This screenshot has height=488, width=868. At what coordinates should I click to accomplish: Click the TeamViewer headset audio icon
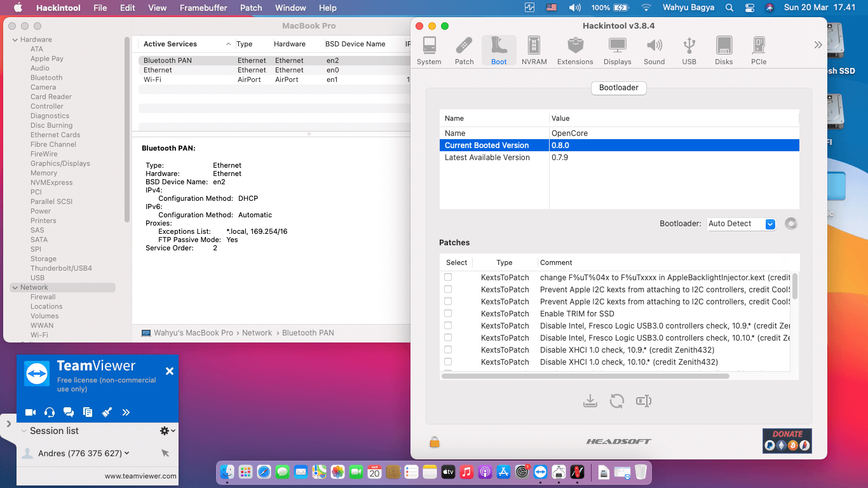click(50, 412)
